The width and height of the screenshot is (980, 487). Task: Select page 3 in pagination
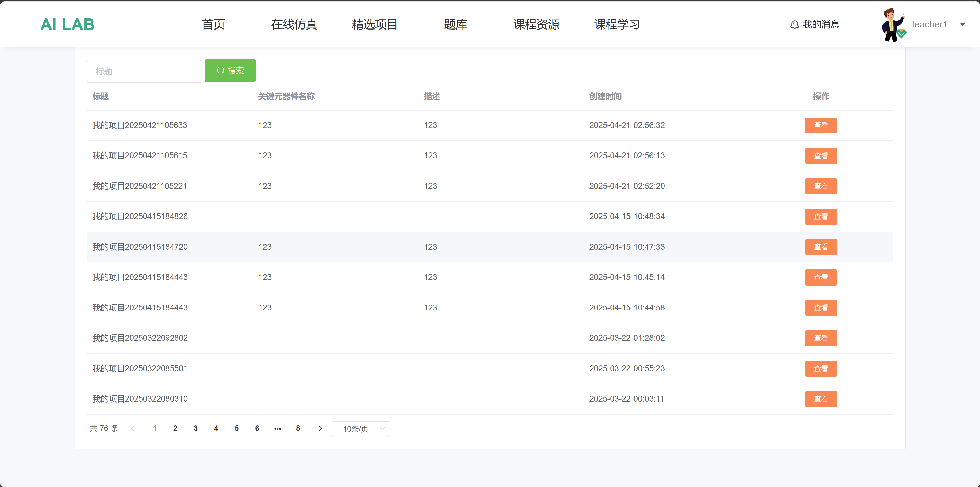(196, 428)
